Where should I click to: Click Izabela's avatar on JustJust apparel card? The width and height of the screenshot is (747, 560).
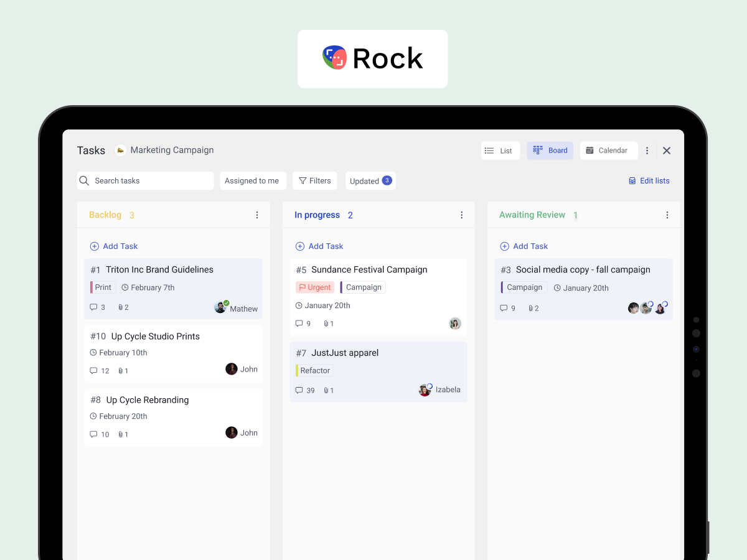point(425,390)
